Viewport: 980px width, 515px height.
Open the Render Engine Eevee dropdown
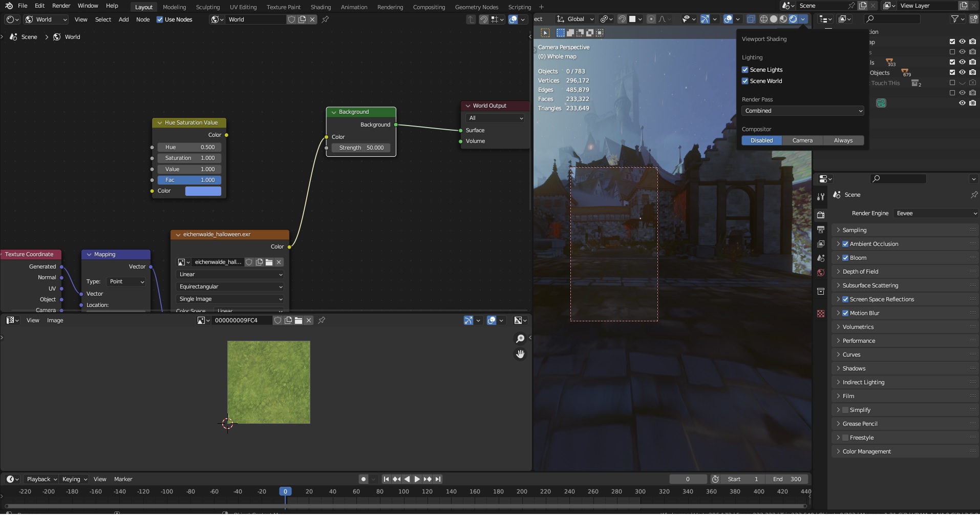coord(936,213)
